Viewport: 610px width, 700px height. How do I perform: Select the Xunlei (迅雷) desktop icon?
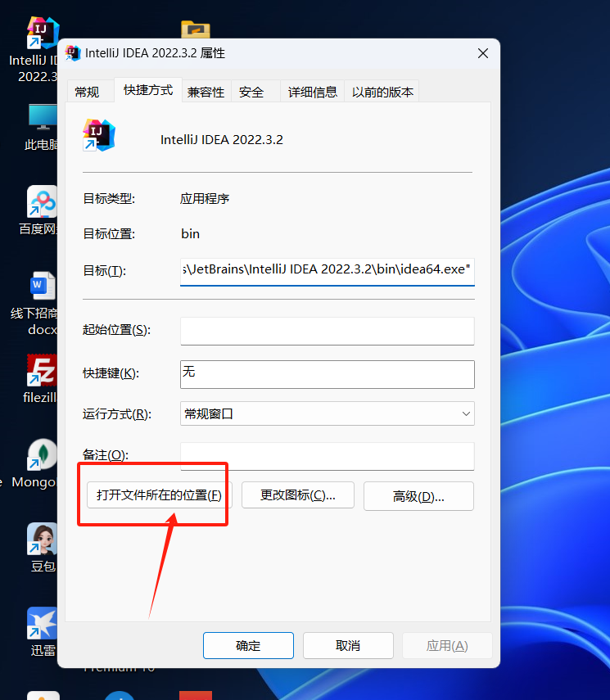pos(42,623)
